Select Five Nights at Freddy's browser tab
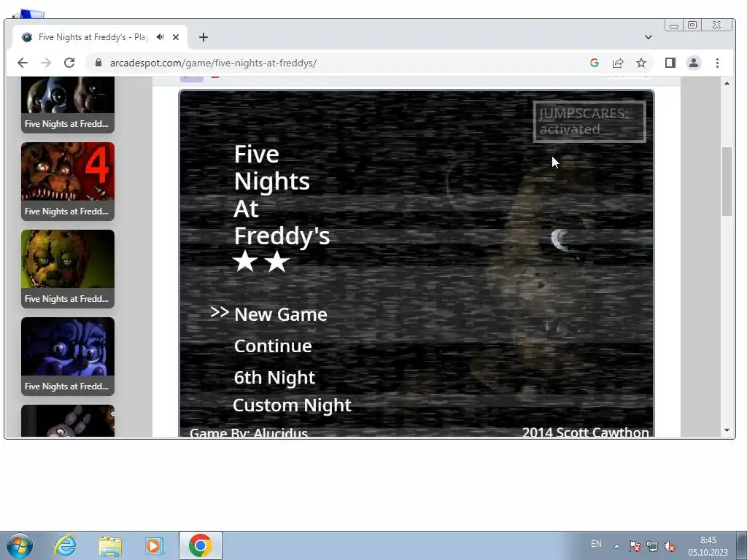 pyautogui.click(x=99, y=37)
